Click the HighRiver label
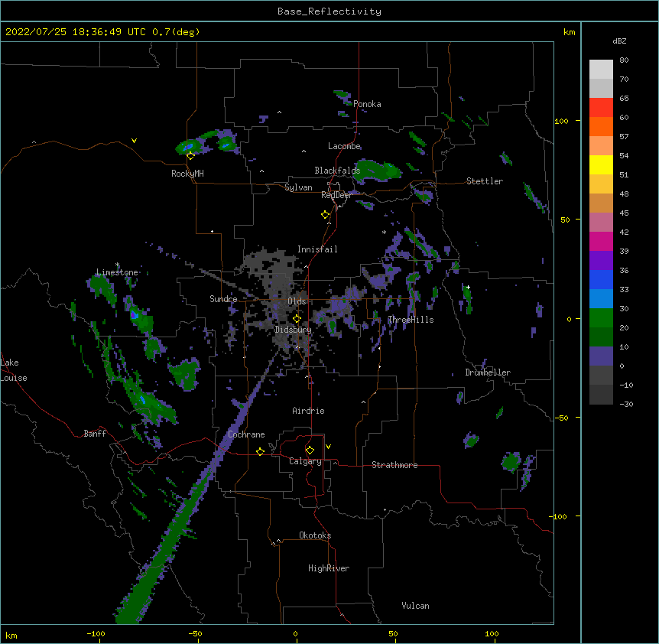Viewport: 659px width, 644px height. coord(329,568)
